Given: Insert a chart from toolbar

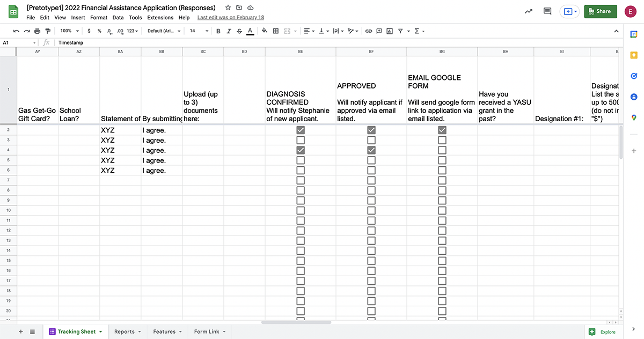Looking at the screenshot, I should point(390,31).
